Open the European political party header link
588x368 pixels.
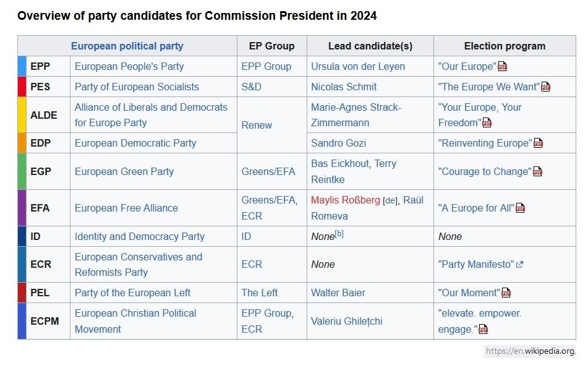tap(127, 46)
